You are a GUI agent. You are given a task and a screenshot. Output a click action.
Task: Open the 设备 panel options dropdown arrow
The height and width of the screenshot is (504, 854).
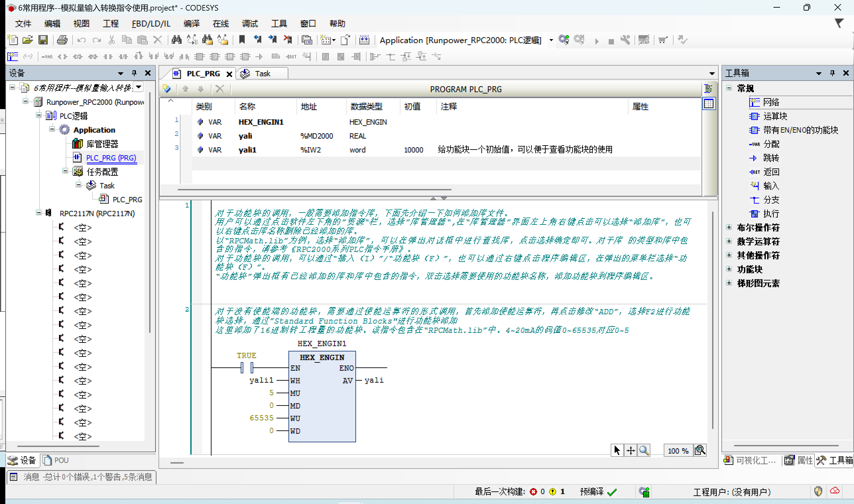click(x=121, y=73)
